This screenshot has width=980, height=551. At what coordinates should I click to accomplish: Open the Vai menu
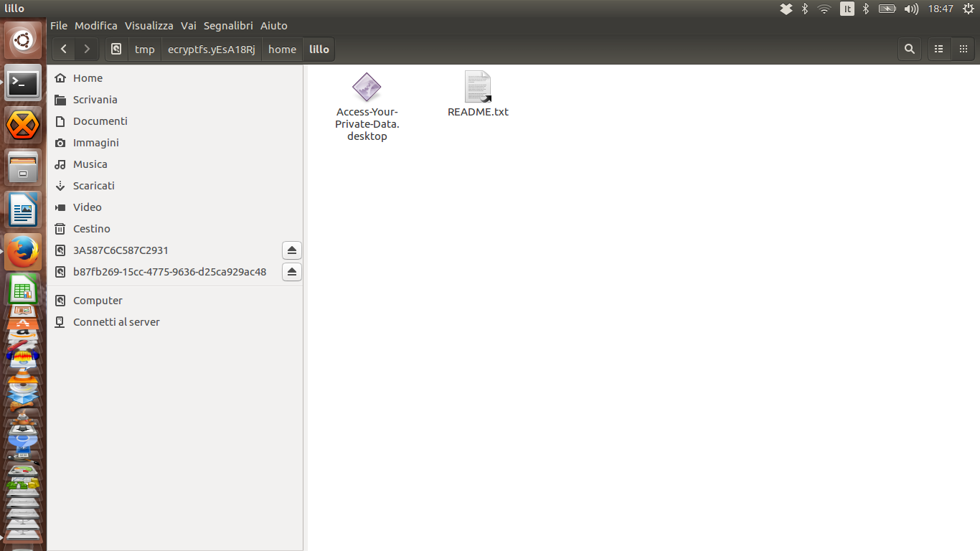[189, 26]
